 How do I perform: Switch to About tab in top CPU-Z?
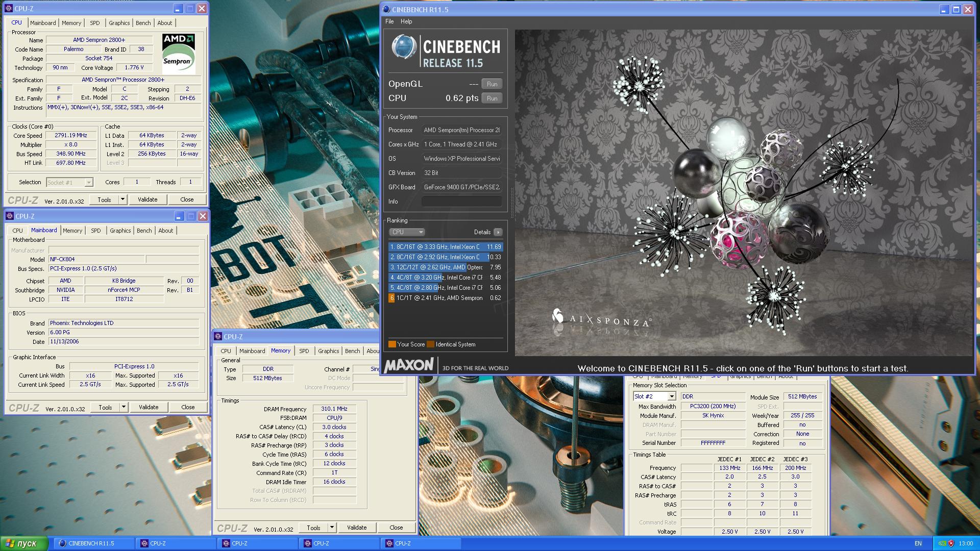pos(164,23)
